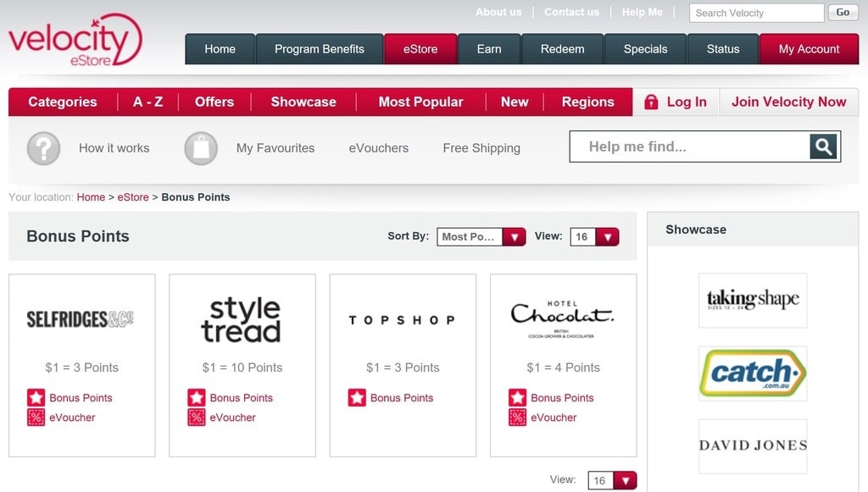Image resolution: width=868 pixels, height=492 pixels.
Task: Open Taking Shape in the Showcase
Action: (x=753, y=300)
